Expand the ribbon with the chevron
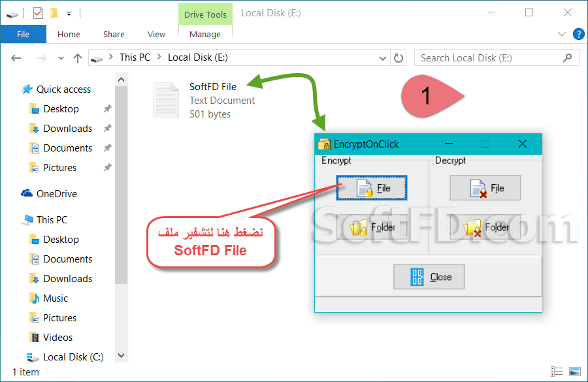This screenshot has width=588, height=382. click(561, 34)
